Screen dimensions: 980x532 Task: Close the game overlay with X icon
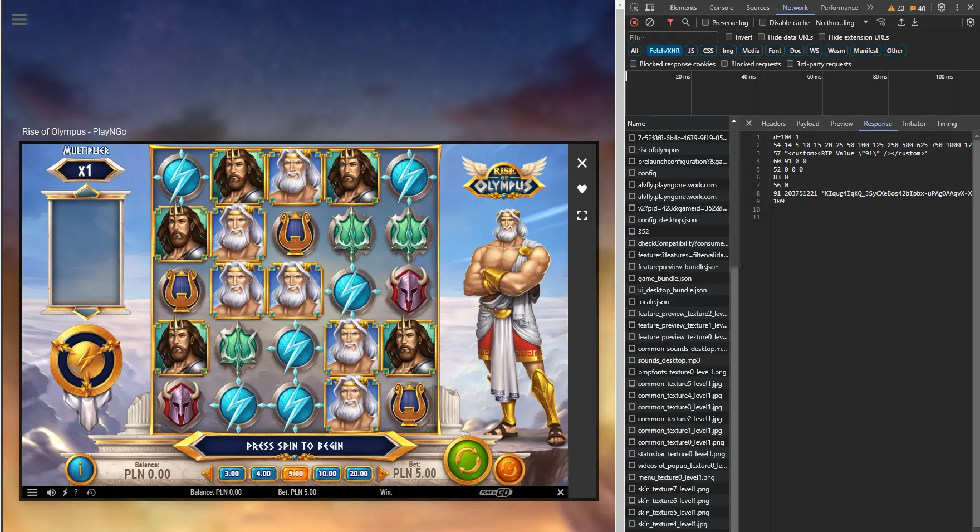click(582, 163)
